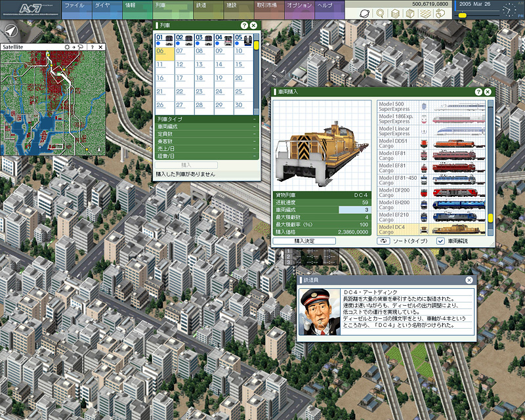This screenshot has width=525, height=420.
Task: Click the highlighted Model DC4 Cargo row
Action: pos(431,230)
